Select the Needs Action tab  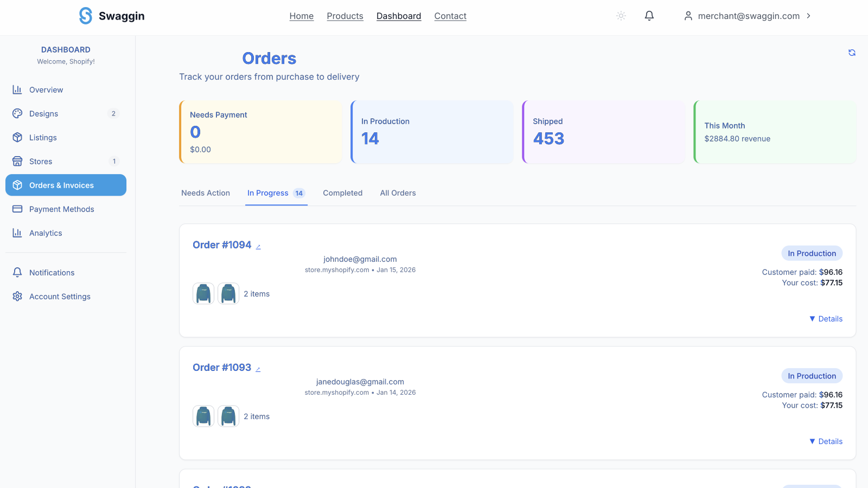pos(206,193)
